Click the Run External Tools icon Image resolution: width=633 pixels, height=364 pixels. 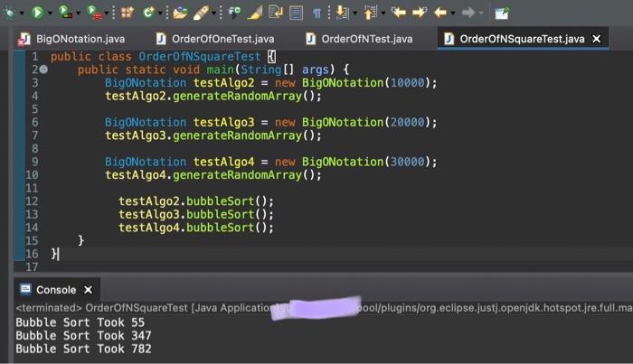tap(94, 12)
